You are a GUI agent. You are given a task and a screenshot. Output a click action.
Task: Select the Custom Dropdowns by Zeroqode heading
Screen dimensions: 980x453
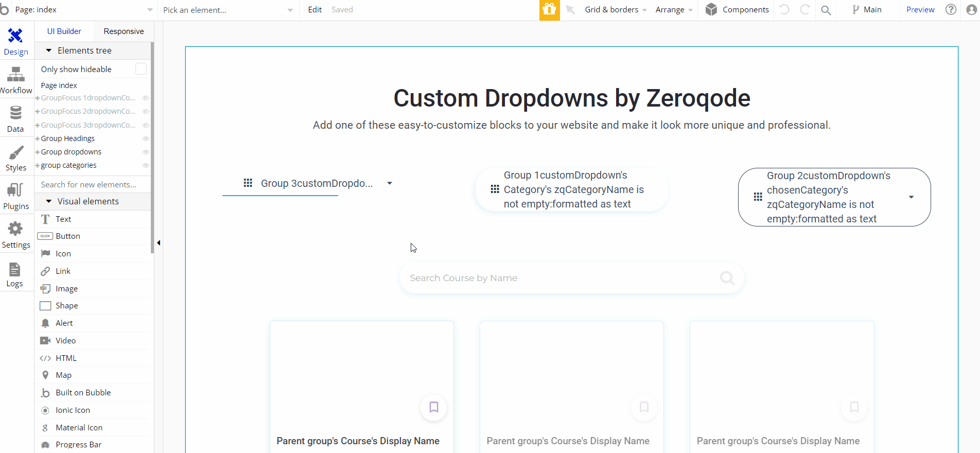click(571, 98)
